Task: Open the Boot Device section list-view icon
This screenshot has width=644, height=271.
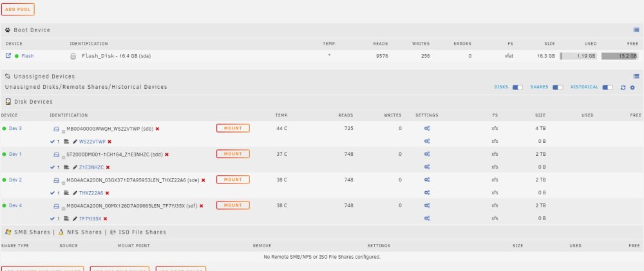Action: 636,30
